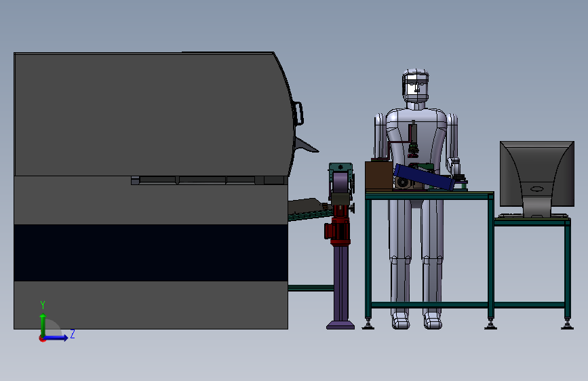
Task: Select the blue inclined cylinder on the workbench
Action: click(x=424, y=178)
